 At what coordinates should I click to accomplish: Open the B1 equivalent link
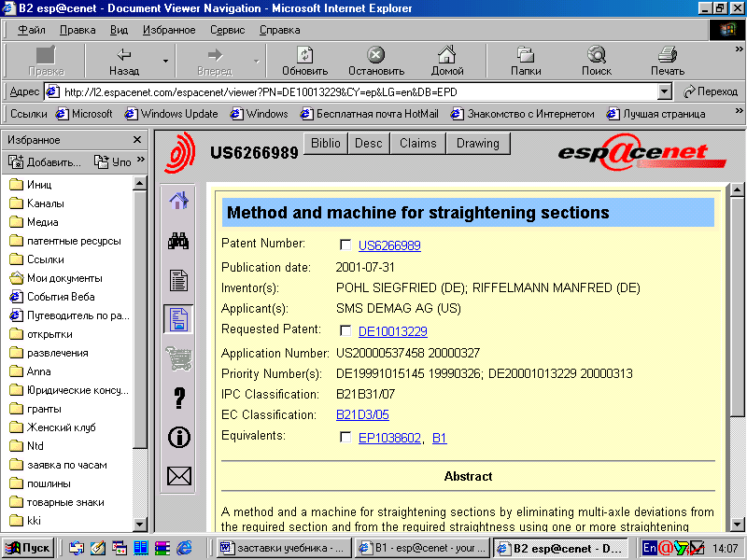point(439,438)
